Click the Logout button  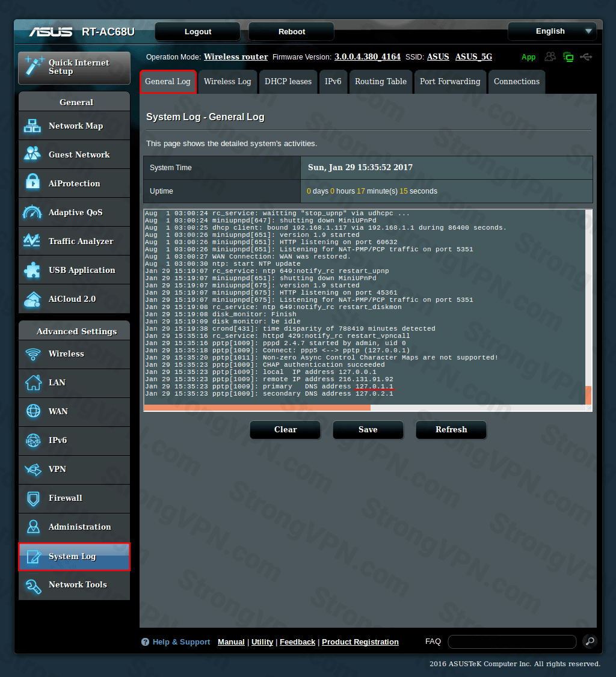click(198, 31)
